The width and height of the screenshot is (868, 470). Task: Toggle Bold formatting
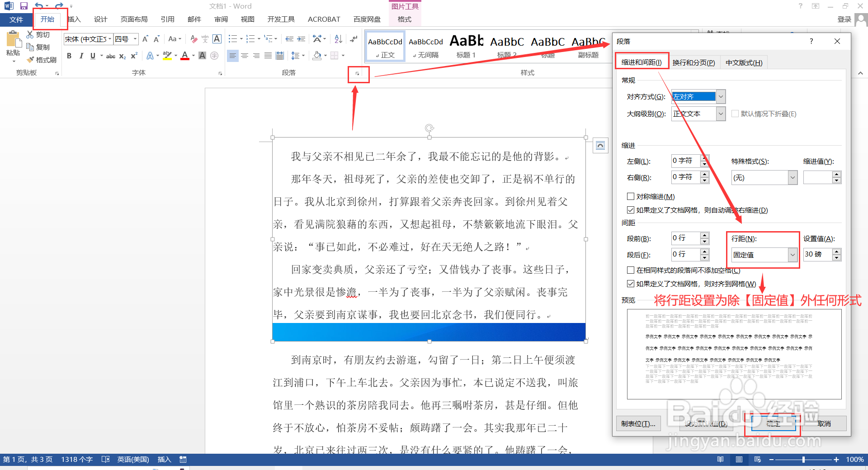pos(69,56)
